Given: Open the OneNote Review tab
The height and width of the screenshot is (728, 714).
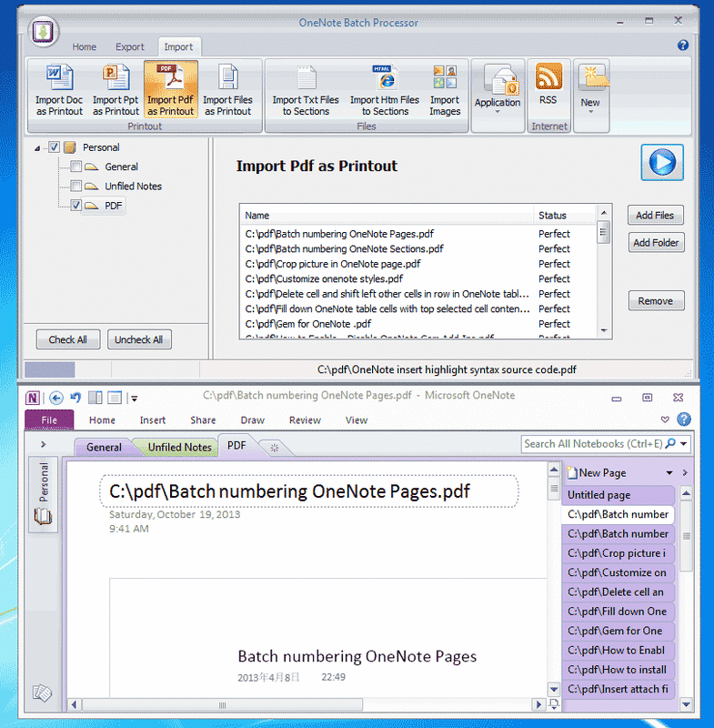Looking at the screenshot, I should [x=305, y=420].
